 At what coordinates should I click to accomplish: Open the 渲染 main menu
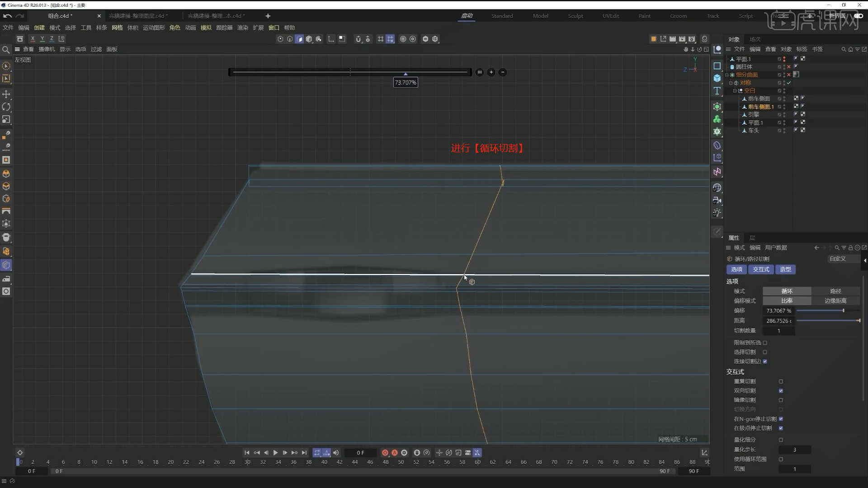coord(243,28)
